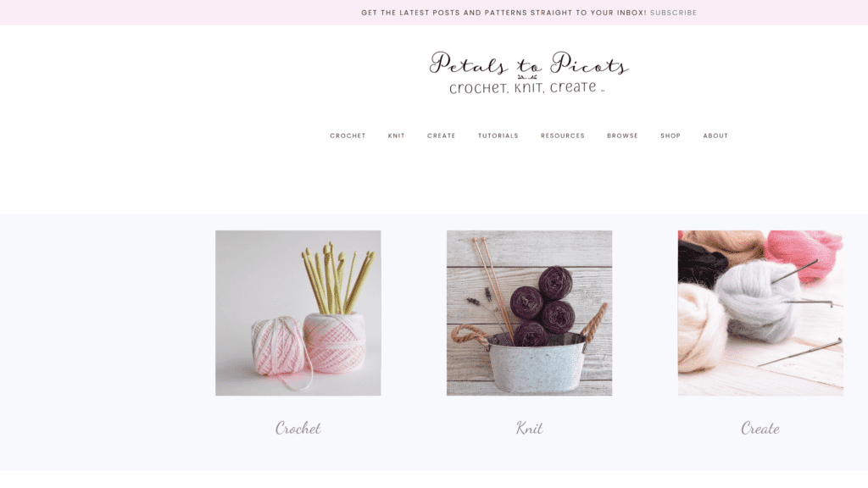Open the crochet hooks and yarn thumbnail
Viewport: 868px width, 488px height.
coord(298,313)
